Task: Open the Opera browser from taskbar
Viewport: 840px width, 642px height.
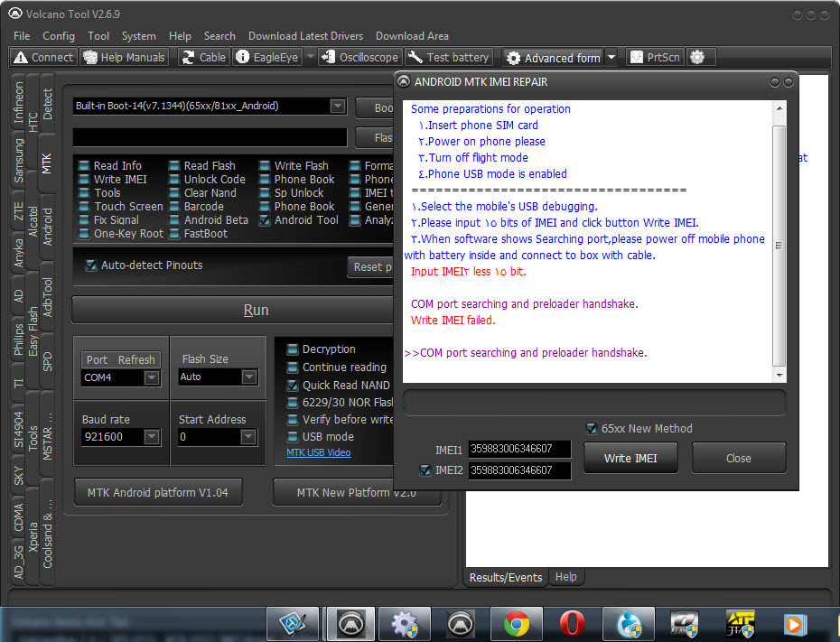Action: 572,624
